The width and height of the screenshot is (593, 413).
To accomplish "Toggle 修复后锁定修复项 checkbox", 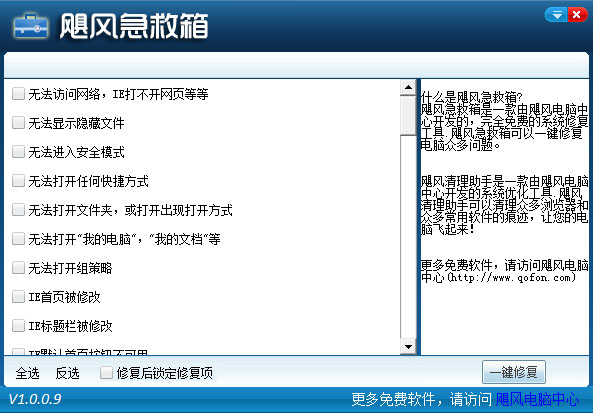I will coord(106,373).
